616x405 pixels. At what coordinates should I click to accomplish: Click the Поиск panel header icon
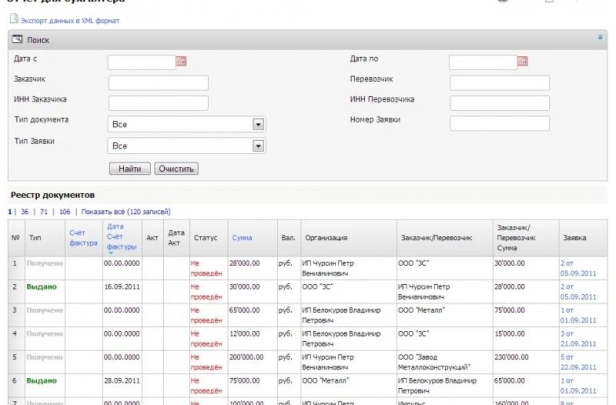tap(17, 40)
